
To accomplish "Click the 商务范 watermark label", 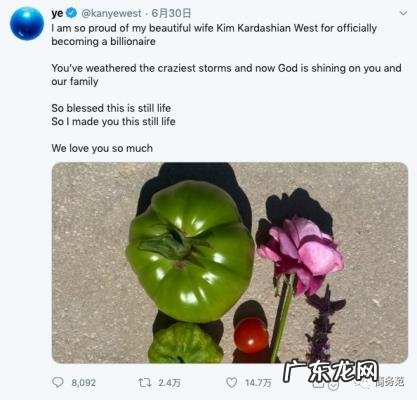I will (x=390, y=382).
